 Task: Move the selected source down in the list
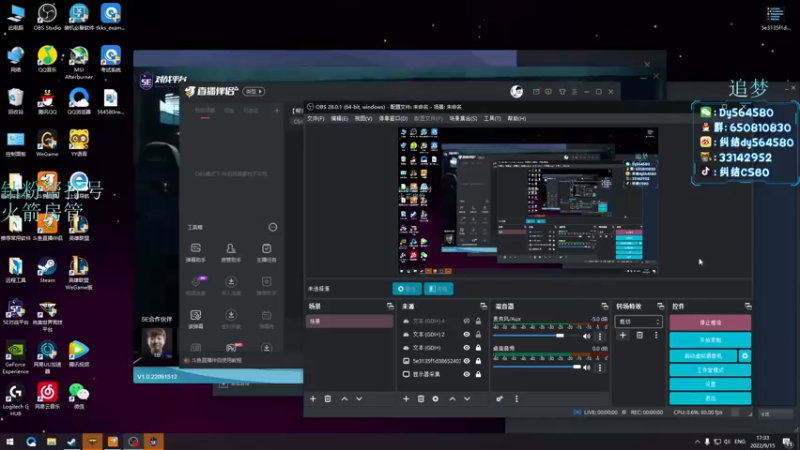467,398
